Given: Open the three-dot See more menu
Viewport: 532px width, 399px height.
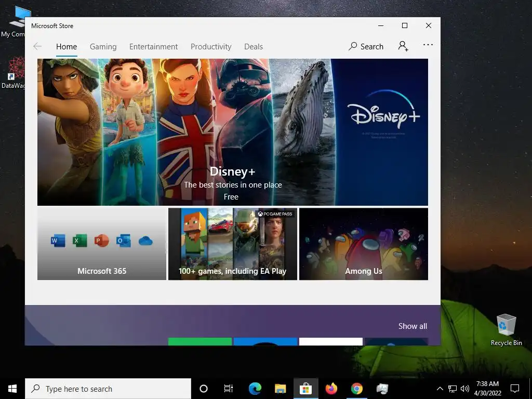Looking at the screenshot, I should tap(428, 45).
